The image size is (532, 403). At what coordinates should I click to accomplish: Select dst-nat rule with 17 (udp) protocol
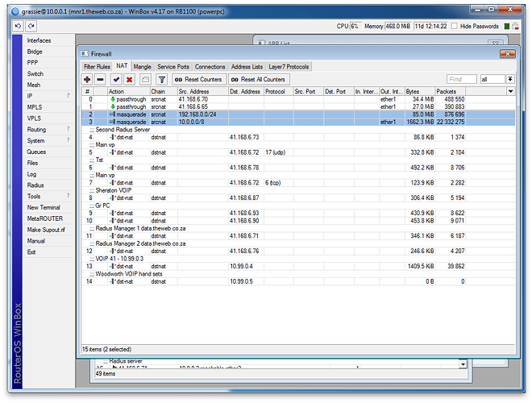click(x=298, y=152)
